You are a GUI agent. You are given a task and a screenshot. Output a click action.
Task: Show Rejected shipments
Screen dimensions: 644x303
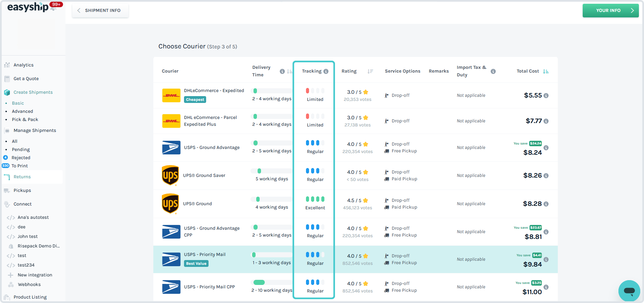pos(21,158)
